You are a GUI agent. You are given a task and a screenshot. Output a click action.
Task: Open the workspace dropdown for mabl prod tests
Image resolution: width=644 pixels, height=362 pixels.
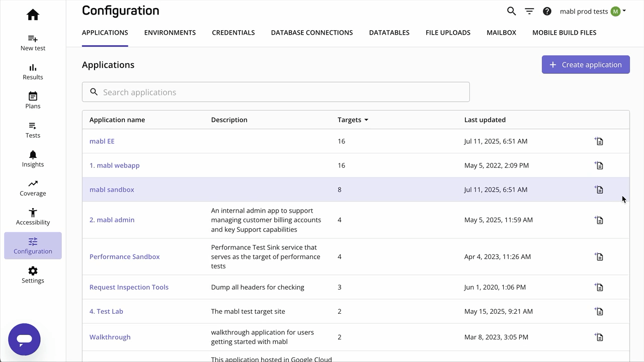coord(593,11)
